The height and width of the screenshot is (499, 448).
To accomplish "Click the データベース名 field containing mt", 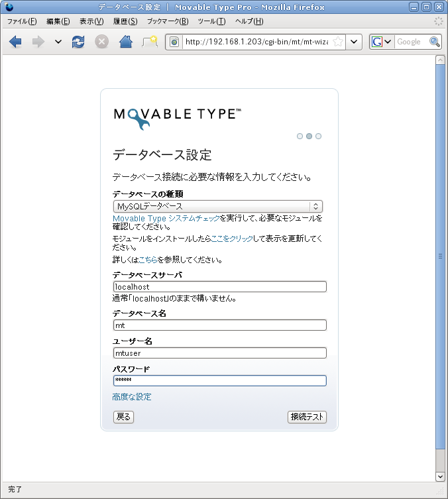I will pyautogui.click(x=220, y=325).
